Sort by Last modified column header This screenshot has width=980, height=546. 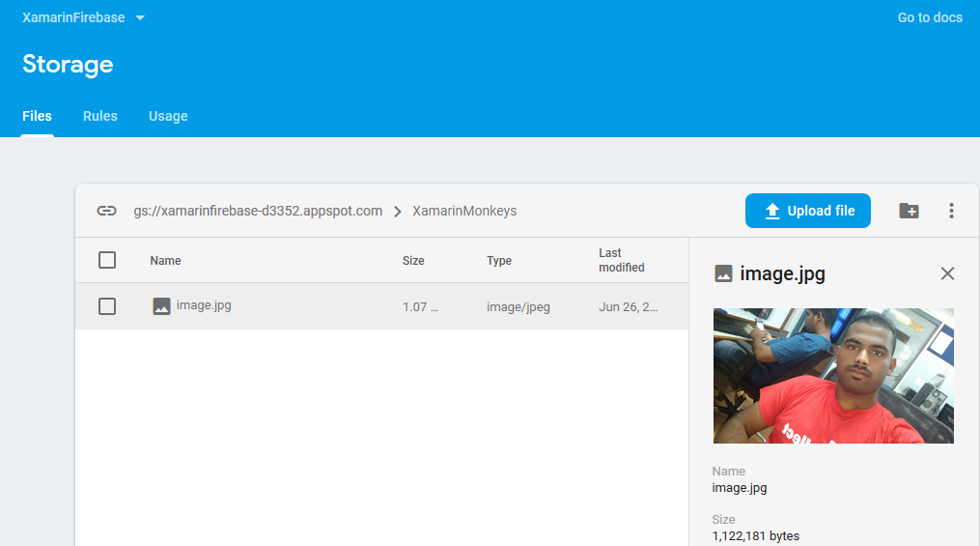click(621, 260)
